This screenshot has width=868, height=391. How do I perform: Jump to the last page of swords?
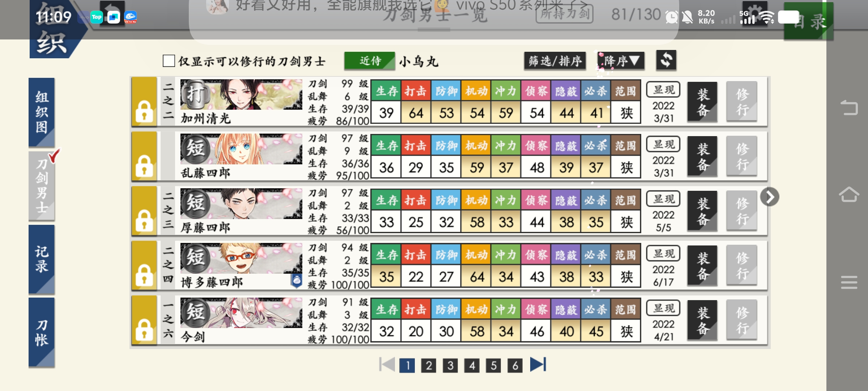pos(538,365)
